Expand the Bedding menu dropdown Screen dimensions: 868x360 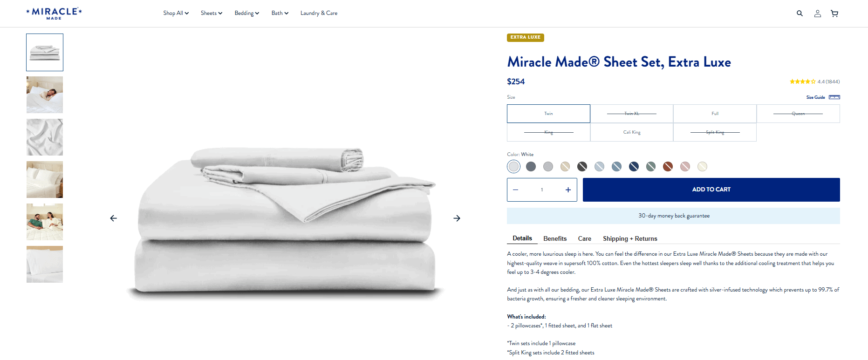point(246,13)
